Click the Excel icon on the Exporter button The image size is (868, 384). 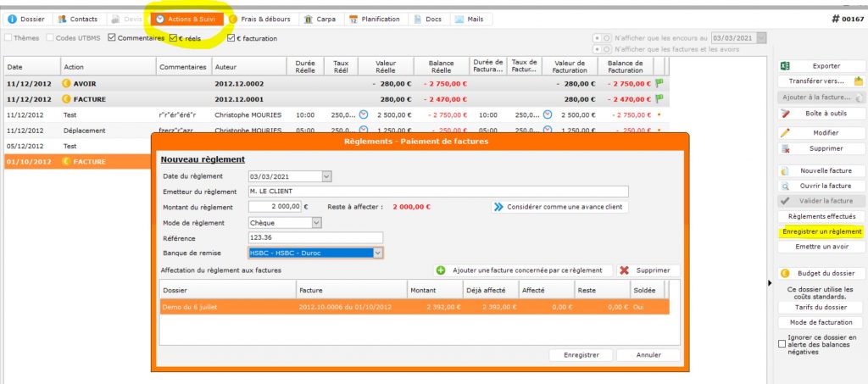(x=785, y=66)
